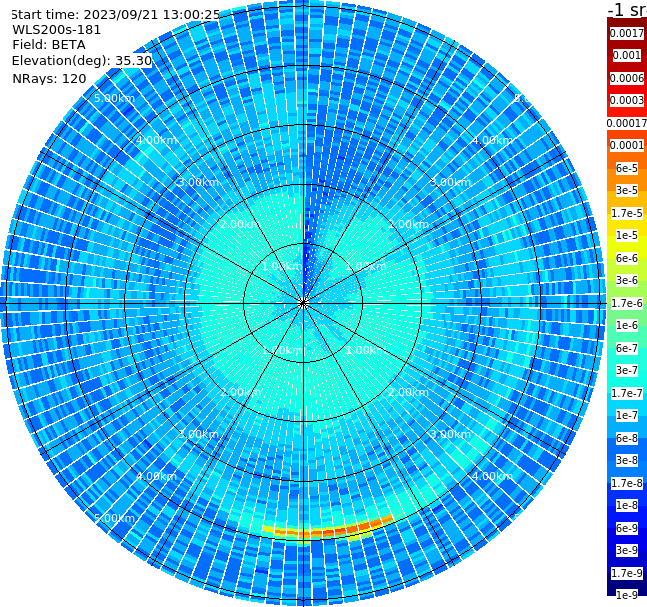This screenshot has height=607, width=647.
Task: Click the NRays: 120 label
Action: 49,78
